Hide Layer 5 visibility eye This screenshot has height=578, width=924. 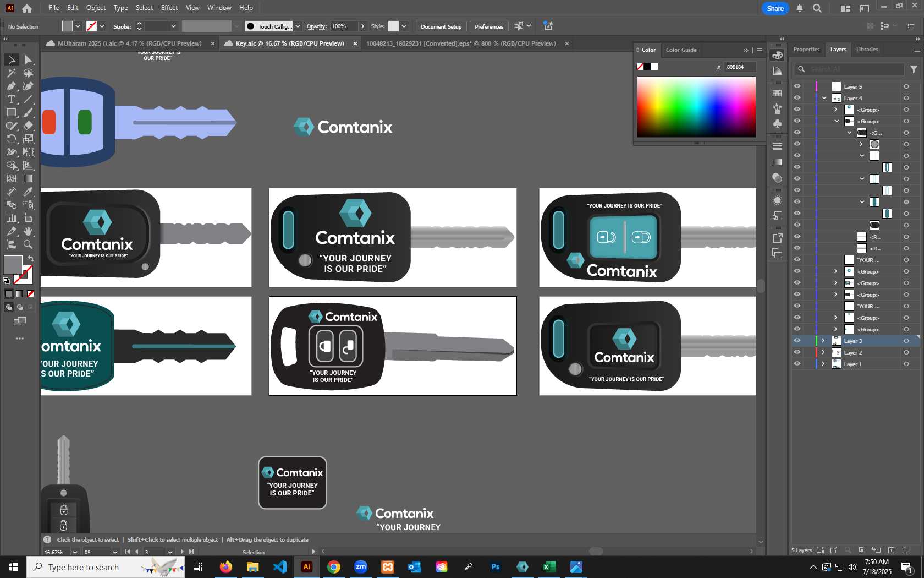pyautogui.click(x=797, y=86)
